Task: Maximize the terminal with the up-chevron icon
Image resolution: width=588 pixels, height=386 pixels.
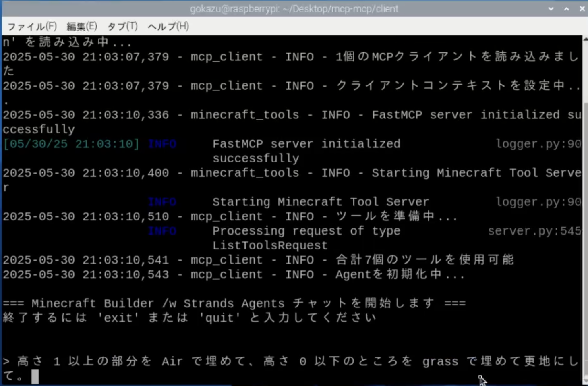Action: [x=567, y=9]
